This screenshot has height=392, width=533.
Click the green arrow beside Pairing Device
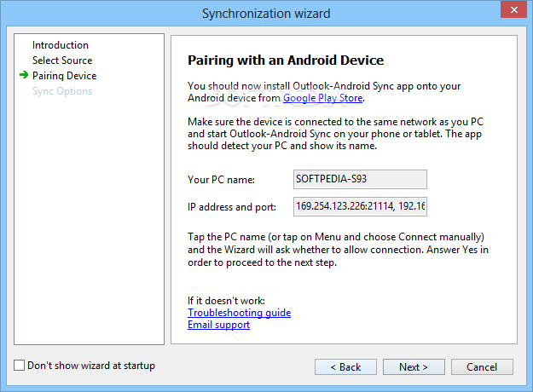[24, 75]
